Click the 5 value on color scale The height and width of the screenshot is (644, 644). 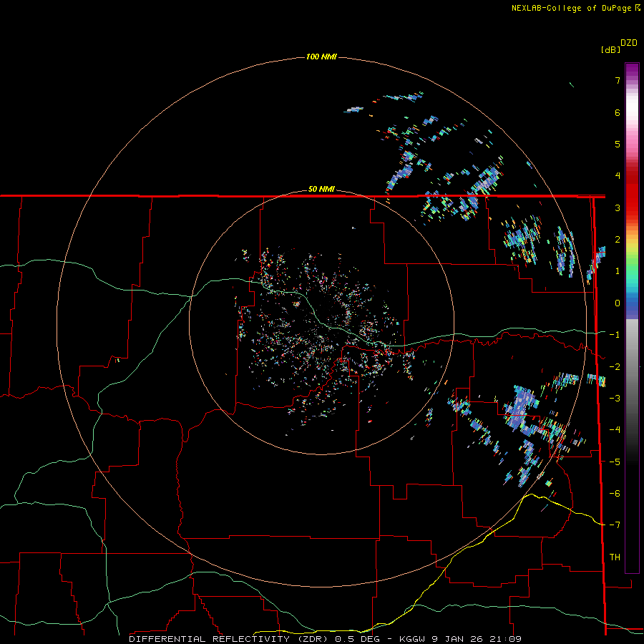point(618,144)
